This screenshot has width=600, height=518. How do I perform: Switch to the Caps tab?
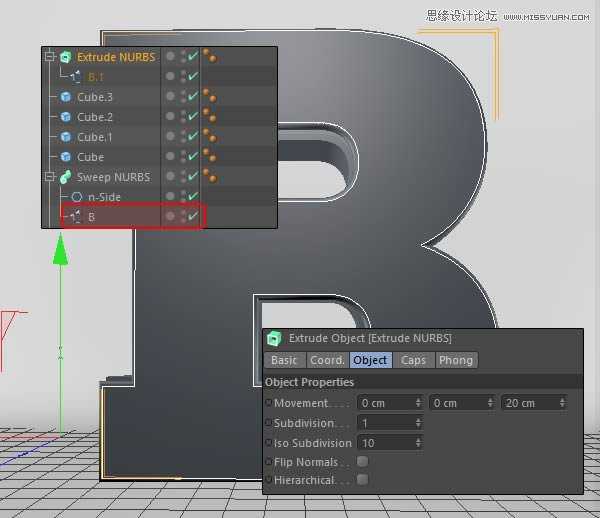point(413,360)
